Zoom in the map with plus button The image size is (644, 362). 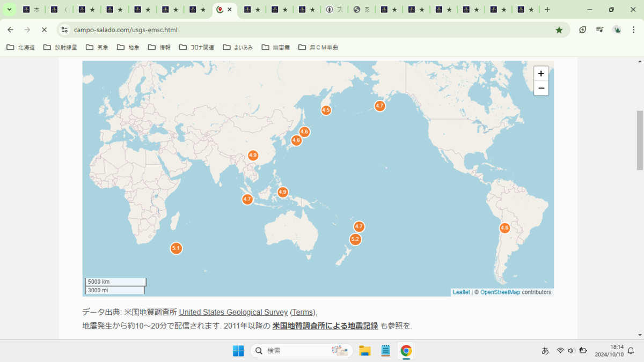541,74
